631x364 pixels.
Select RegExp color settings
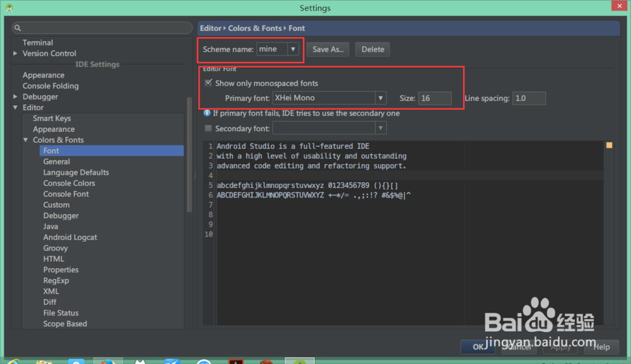56,280
